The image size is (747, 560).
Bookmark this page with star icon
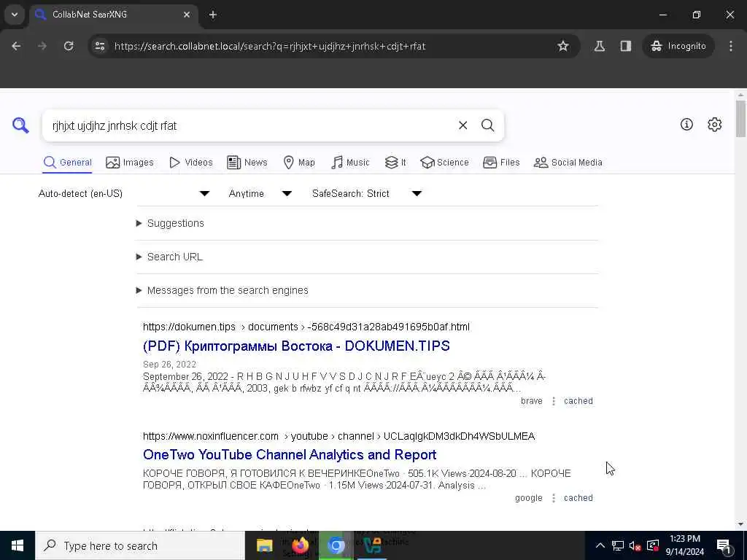pyautogui.click(x=563, y=46)
